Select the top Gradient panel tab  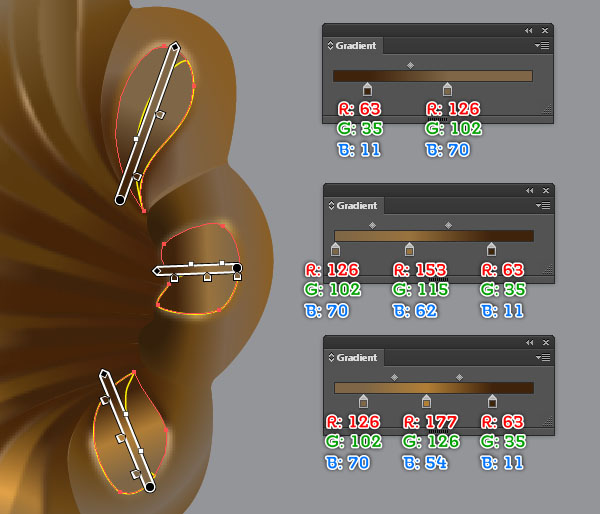click(356, 46)
